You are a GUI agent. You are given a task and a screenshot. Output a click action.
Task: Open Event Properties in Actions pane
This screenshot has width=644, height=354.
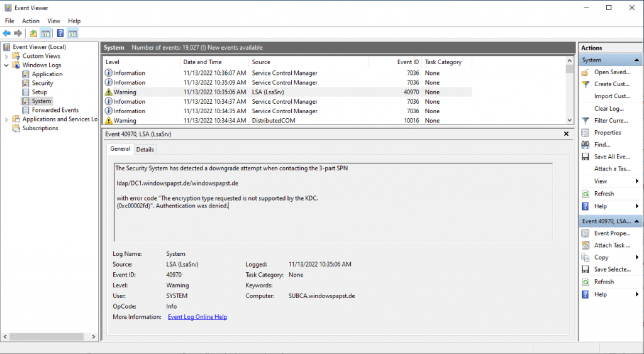pyautogui.click(x=611, y=233)
